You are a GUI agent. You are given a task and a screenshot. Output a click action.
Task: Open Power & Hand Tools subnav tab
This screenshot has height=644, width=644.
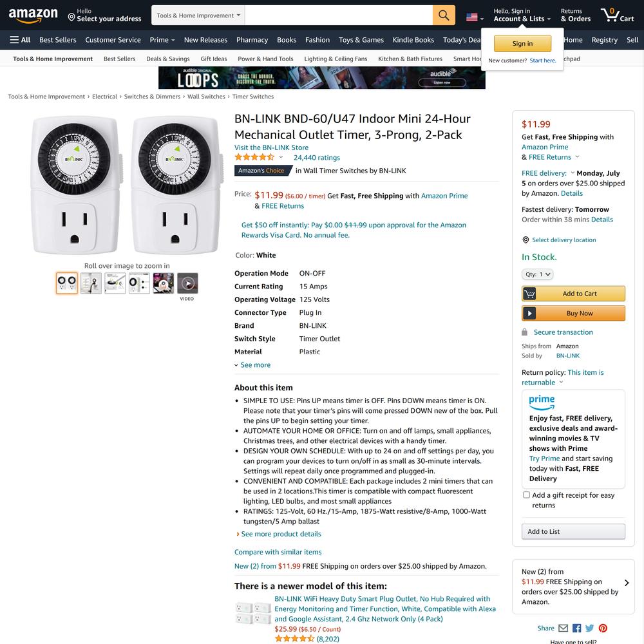click(x=265, y=59)
